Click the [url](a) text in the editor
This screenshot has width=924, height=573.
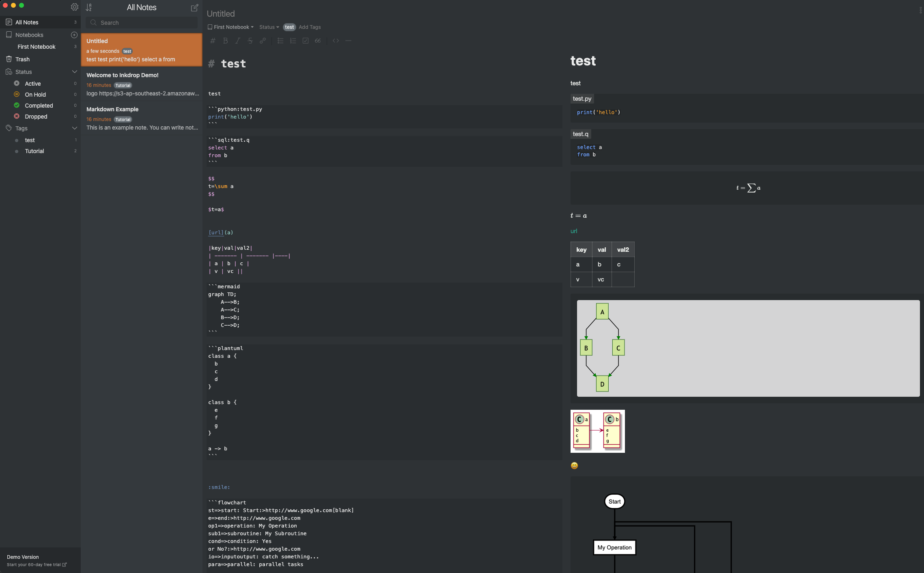pyautogui.click(x=221, y=233)
